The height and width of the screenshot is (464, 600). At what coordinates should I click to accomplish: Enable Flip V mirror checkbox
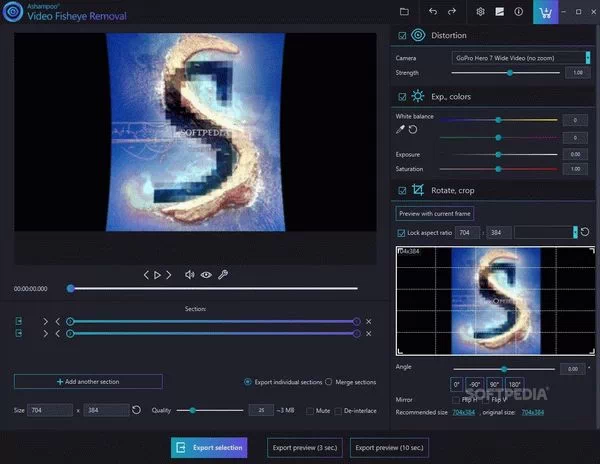point(485,400)
